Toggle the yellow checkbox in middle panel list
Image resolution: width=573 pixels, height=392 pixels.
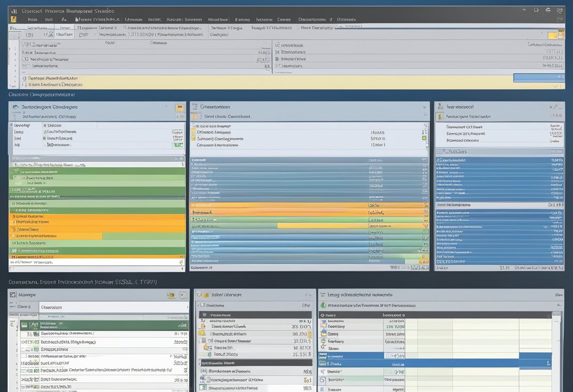193,139
